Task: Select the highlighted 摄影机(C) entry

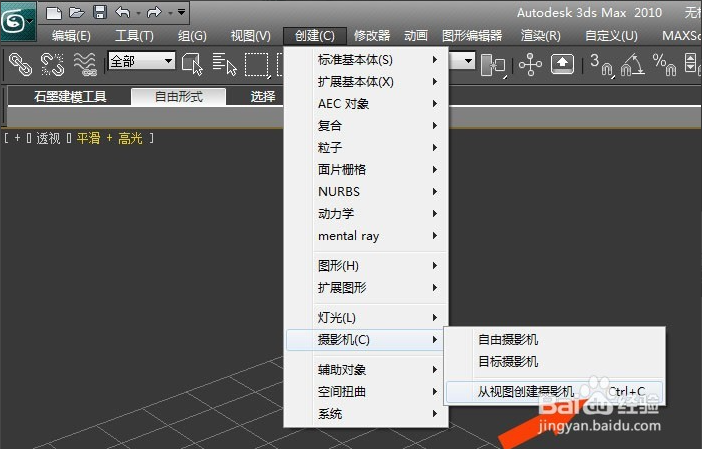Action: pos(365,340)
